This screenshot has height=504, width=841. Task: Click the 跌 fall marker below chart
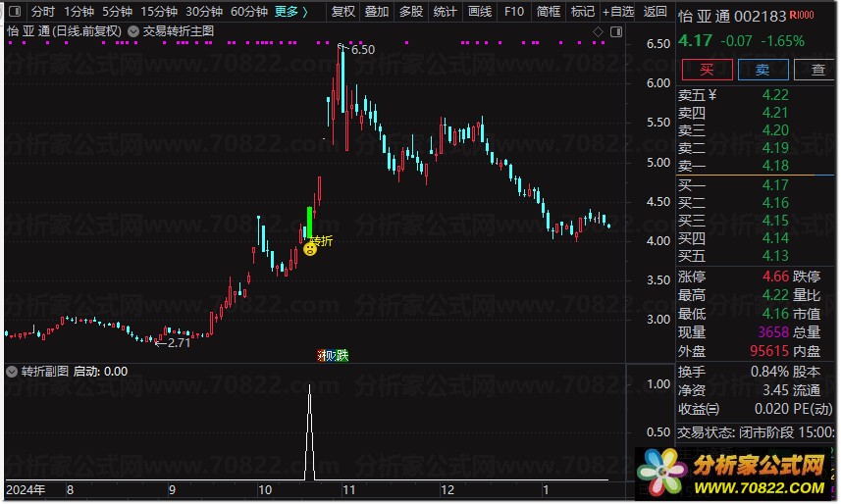(x=342, y=356)
